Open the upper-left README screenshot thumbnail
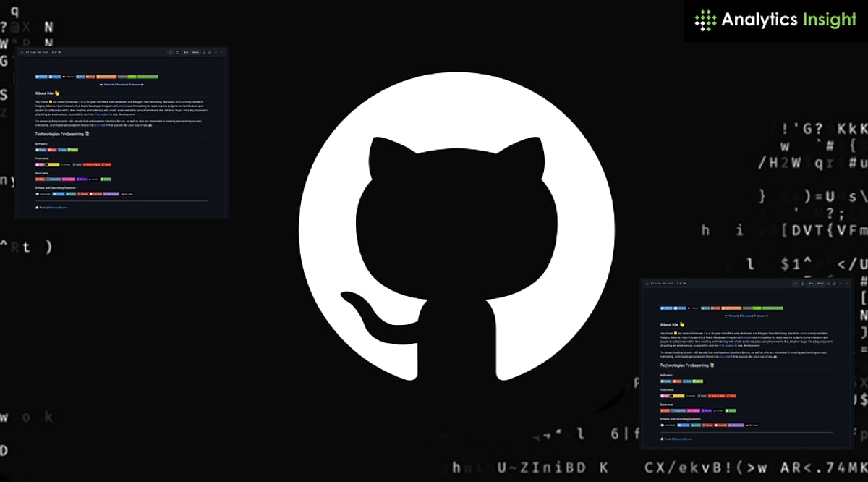868x482 pixels. point(122,132)
